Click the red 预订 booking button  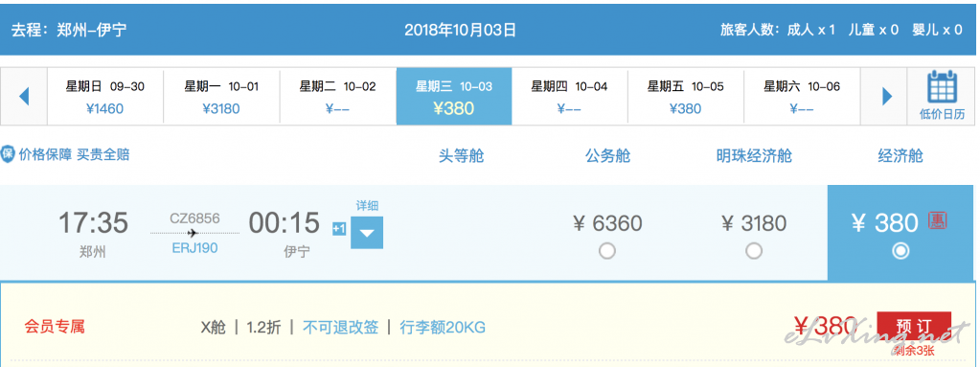[914, 327]
